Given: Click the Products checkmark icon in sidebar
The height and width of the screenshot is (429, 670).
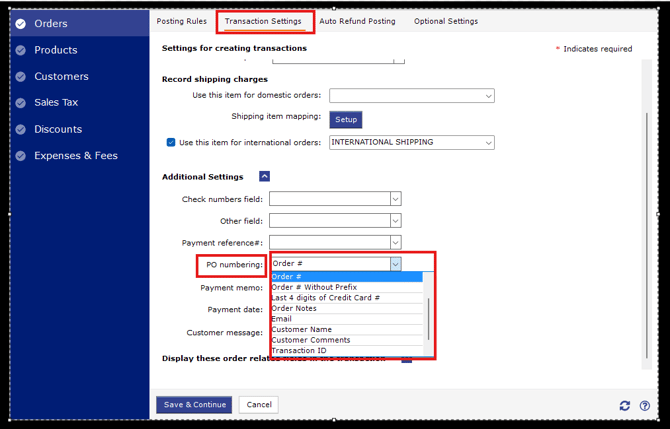Looking at the screenshot, I should [x=21, y=50].
